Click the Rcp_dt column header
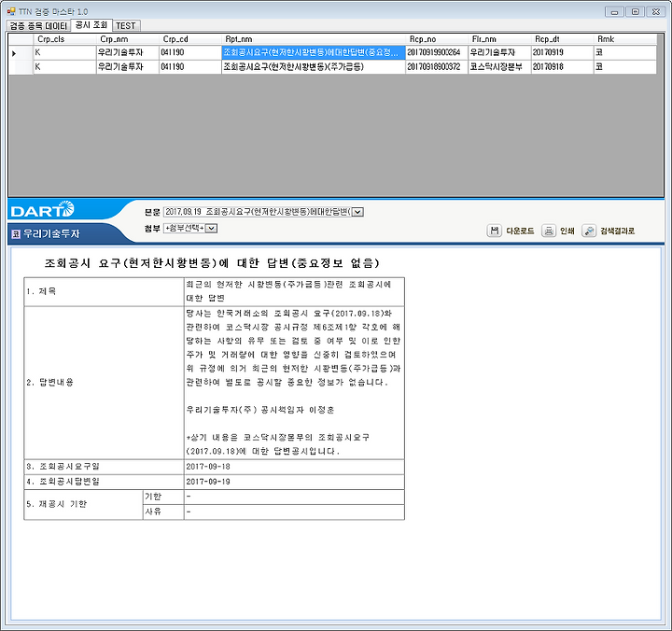The image size is (672, 631). pos(562,39)
